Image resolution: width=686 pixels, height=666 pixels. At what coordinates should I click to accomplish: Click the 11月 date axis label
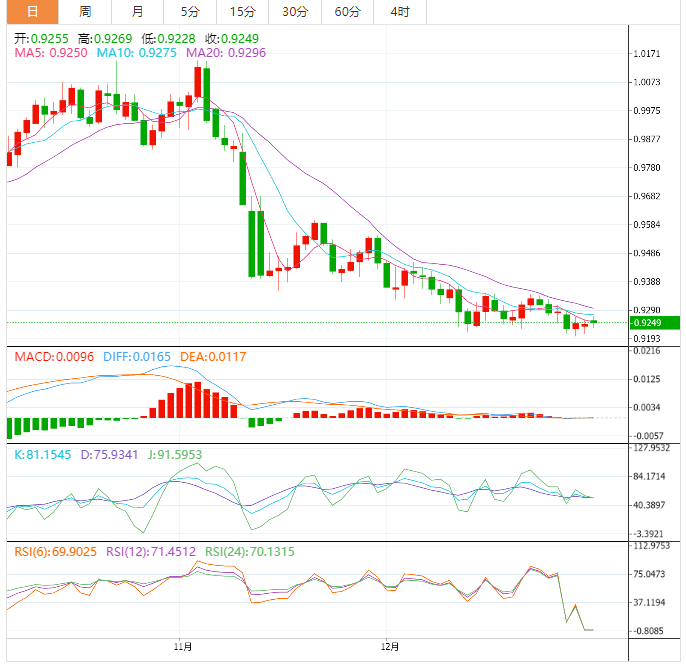(182, 646)
